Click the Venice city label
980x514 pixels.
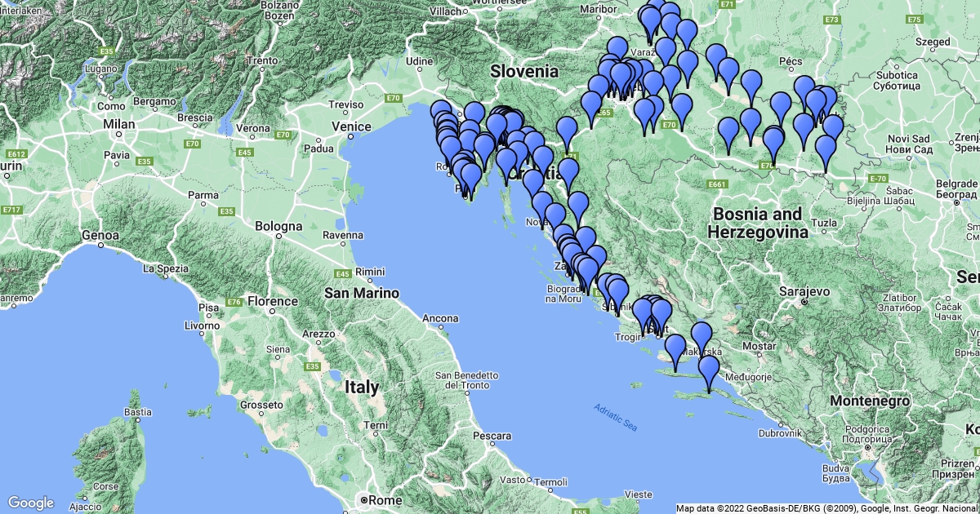tap(352, 126)
